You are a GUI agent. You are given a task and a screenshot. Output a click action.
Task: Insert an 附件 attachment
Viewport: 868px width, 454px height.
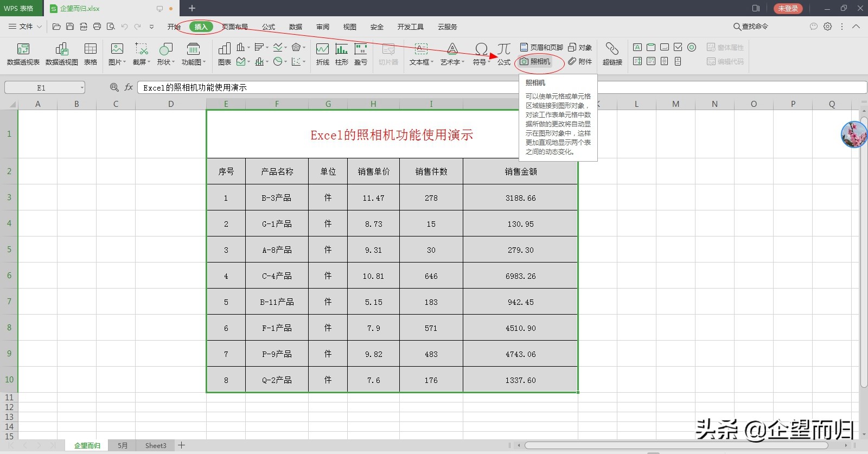pyautogui.click(x=580, y=62)
